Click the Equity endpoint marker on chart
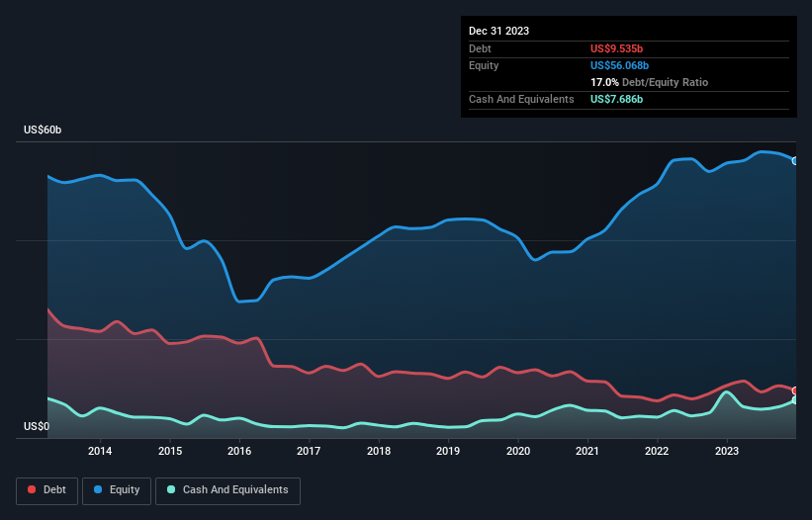The width and height of the screenshot is (812, 520). pos(795,161)
